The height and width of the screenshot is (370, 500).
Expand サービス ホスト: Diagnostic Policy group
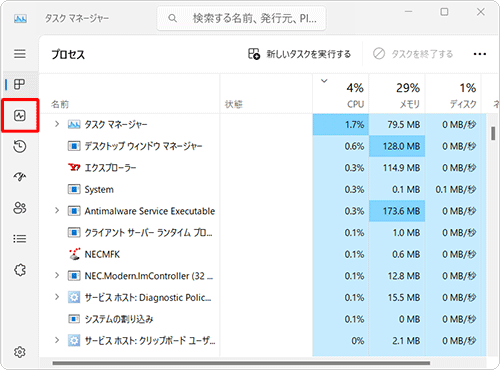pyautogui.click(x=57, y=297)
